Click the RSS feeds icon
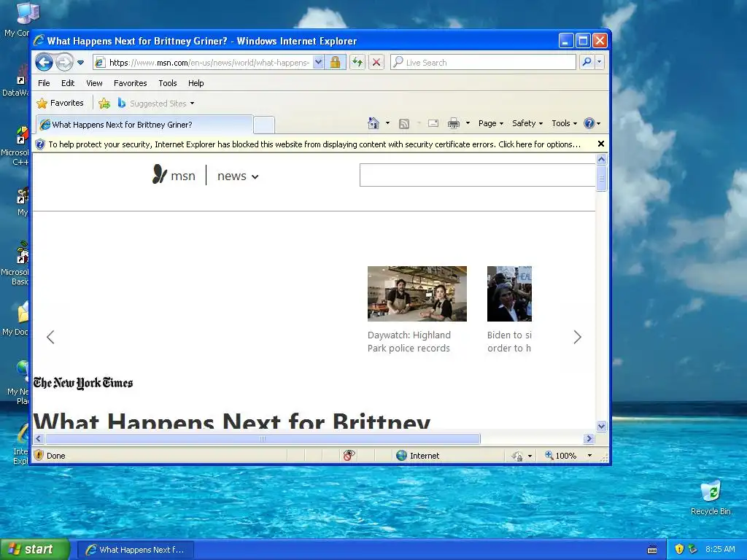The image size is (747, 560). [x=404, y=124]
